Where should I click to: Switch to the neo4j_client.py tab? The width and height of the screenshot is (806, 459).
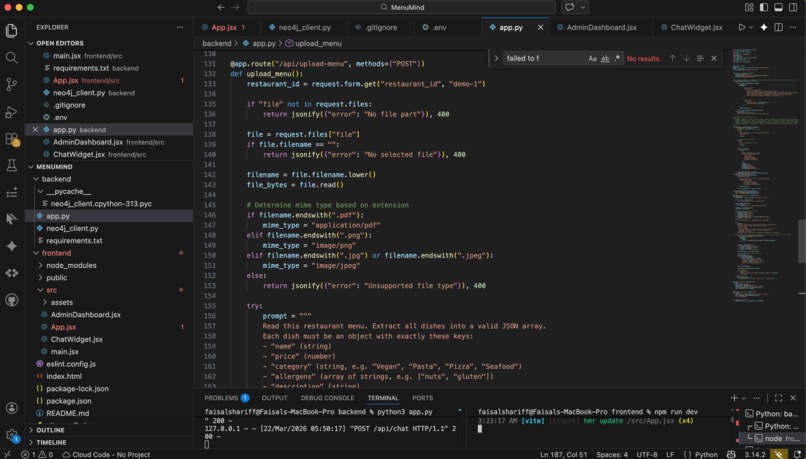click(305, 27)
